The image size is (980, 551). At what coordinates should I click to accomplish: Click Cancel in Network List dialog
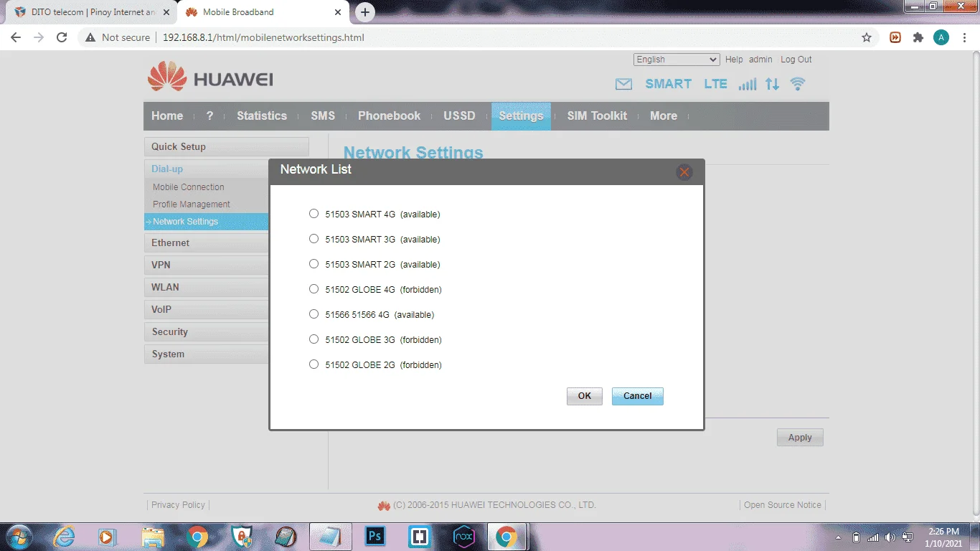click(638, 396)
